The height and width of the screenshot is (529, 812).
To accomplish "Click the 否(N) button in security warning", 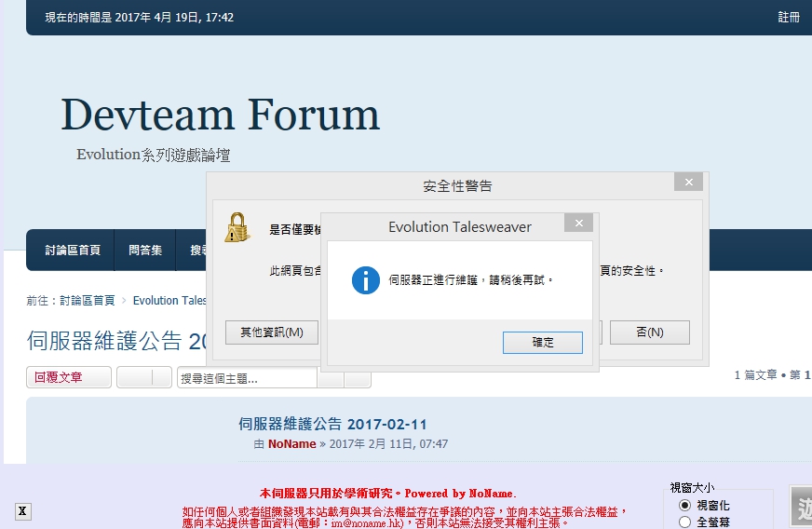I will pos(649,332).
